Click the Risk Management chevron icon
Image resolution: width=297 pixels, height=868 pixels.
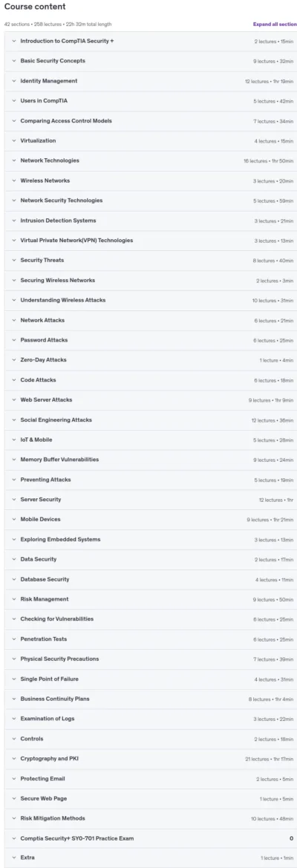[14, 599]
